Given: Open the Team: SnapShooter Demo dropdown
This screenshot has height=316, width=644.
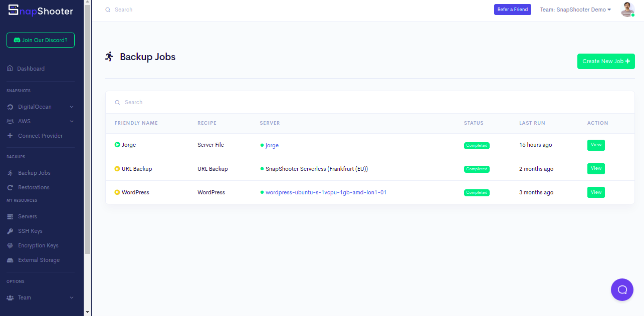Looking at the screenshot, I should 575,10.
